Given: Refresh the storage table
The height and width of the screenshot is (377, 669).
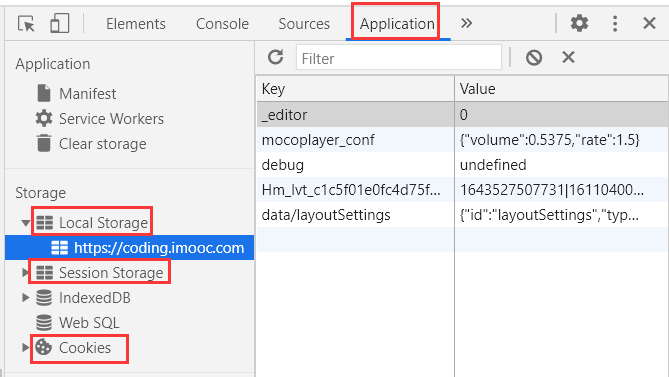Looking at the screenshot, I should [x=276, y=57].
